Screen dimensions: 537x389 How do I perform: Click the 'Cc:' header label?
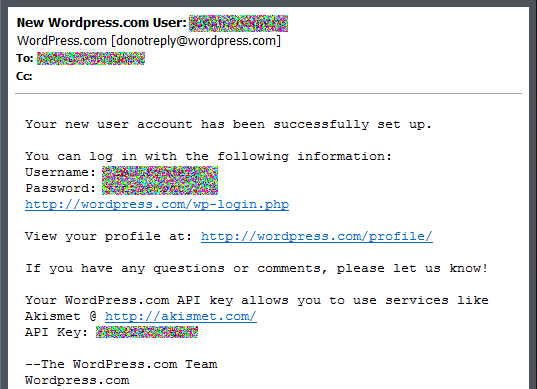(x=24, y=76)
